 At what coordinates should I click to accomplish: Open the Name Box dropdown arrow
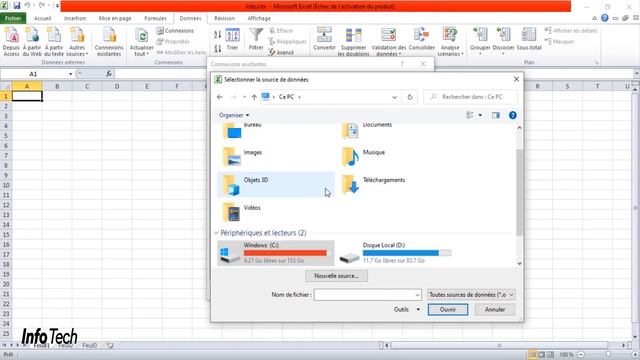point(70,74)
